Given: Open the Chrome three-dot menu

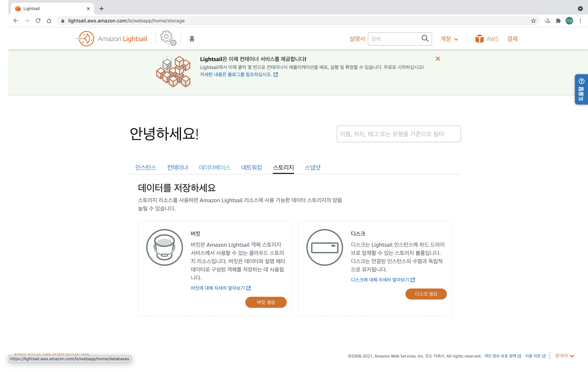Looking at the screenshot, I should 580,21.
